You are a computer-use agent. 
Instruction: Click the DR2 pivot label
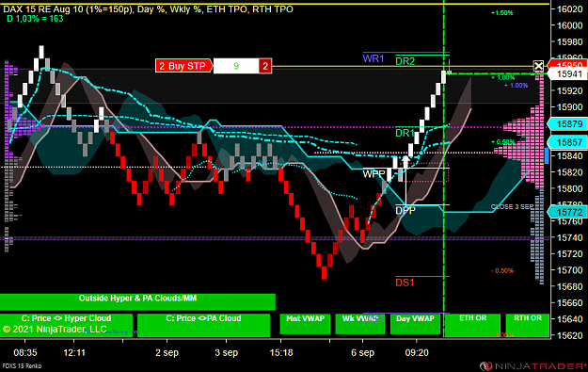pyautogui.click(x=405, y=61)
